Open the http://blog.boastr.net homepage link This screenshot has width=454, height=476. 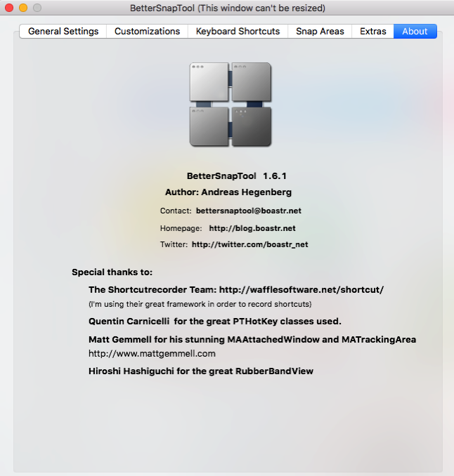252,228
